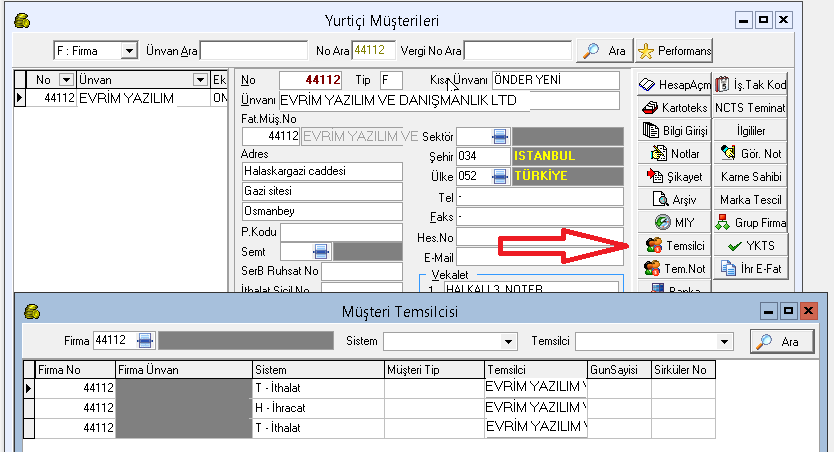Open the Şikayet button
Screen dimensions: 840x452
674,177
